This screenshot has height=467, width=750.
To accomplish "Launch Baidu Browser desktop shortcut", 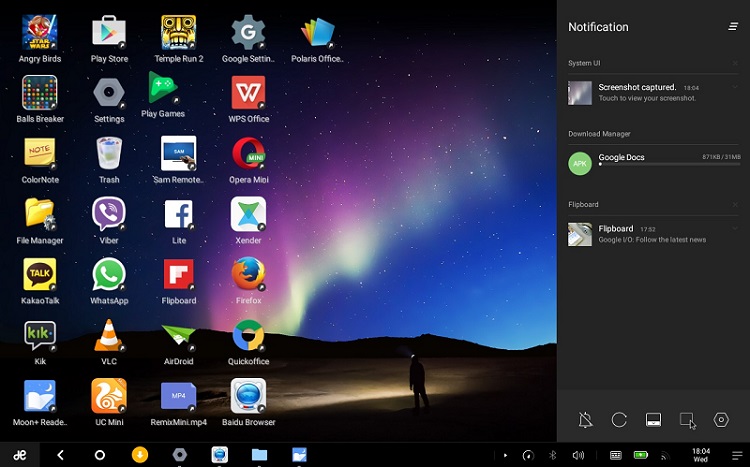I will (248, 396).
